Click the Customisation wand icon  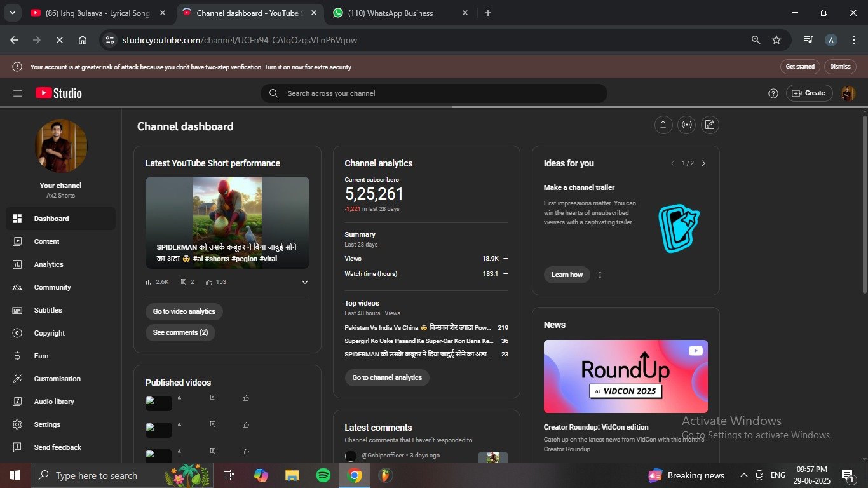click(x=18, y=379)
